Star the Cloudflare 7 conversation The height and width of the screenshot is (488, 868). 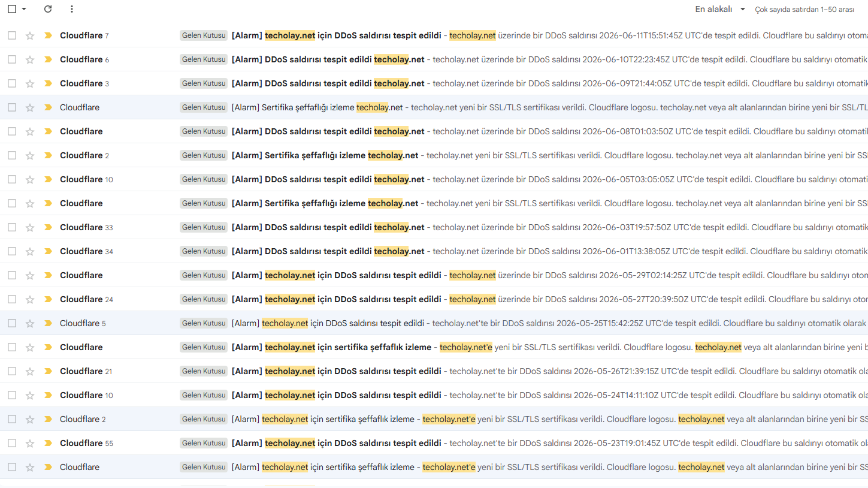click(30, 35)
